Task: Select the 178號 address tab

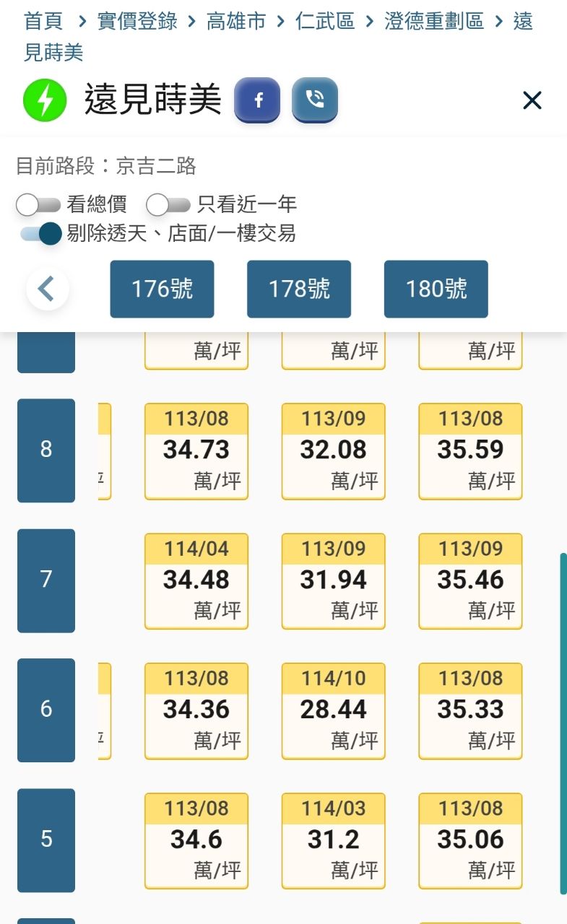Action: [299, 289]
